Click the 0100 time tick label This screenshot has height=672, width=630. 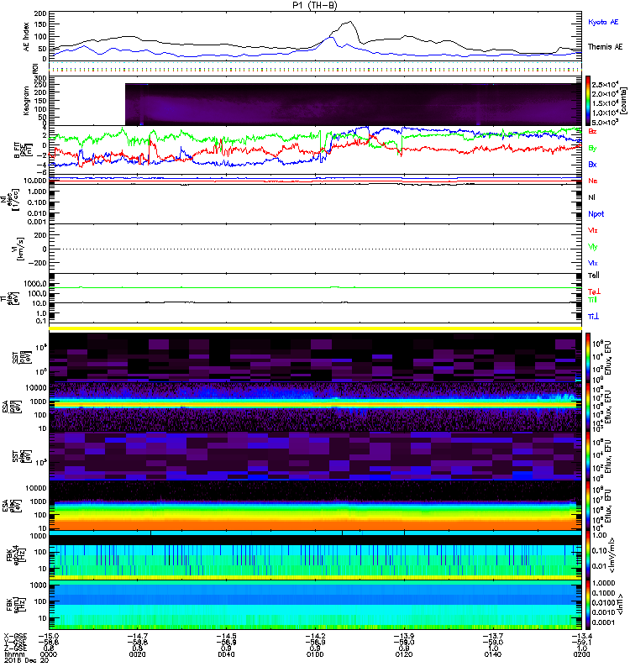(315, 654)
